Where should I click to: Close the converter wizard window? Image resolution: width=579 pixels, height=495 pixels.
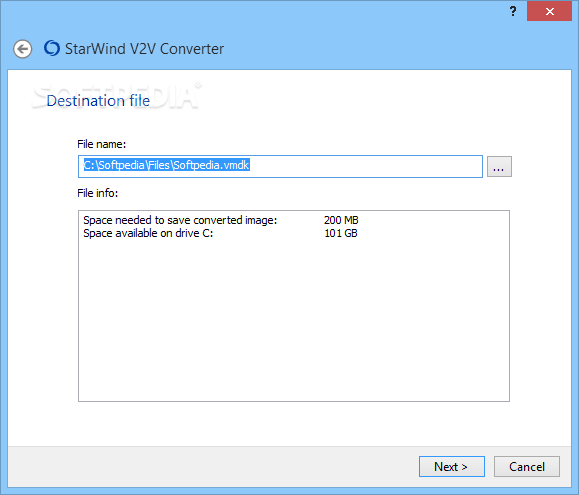coord(549,11)
